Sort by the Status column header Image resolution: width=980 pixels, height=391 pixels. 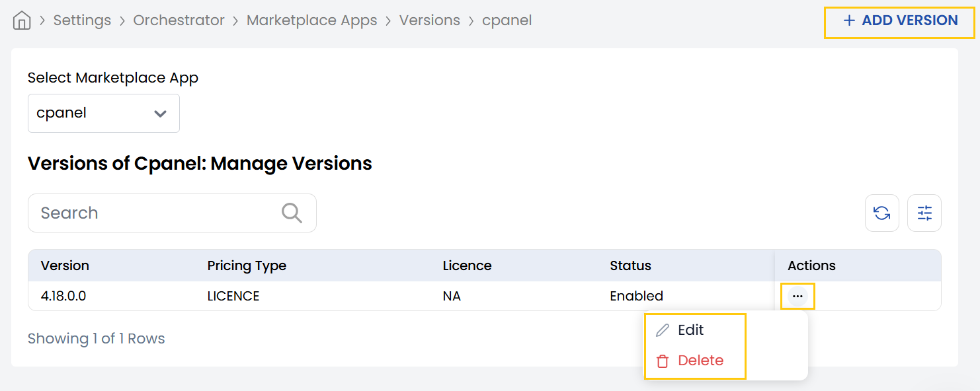(630, 266)
